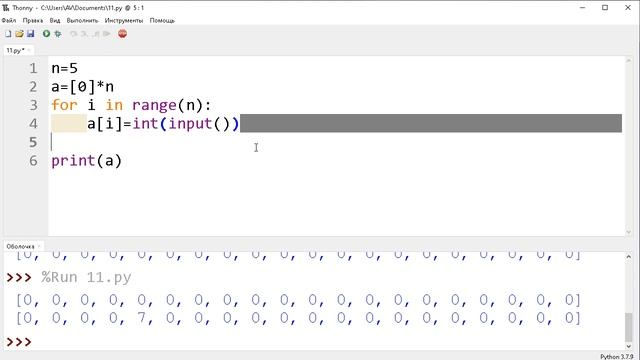
Task: Close the 11.py editor tab
Action: (x=29, y=50)
